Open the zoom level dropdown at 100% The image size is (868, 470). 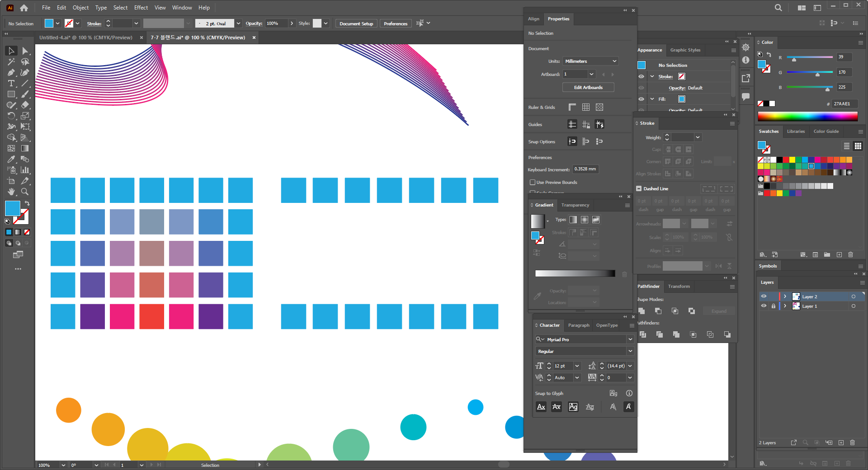tap(63, 465)
